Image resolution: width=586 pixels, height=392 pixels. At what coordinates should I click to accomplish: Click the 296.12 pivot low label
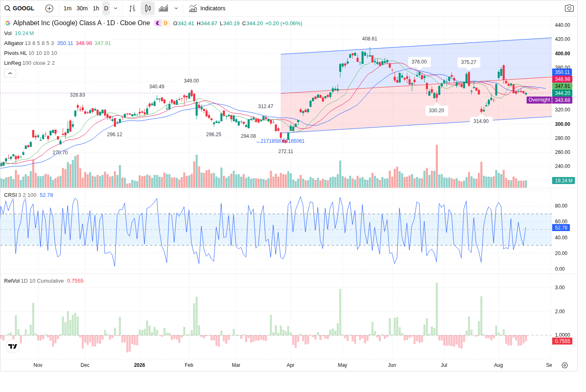click(115, 135)
